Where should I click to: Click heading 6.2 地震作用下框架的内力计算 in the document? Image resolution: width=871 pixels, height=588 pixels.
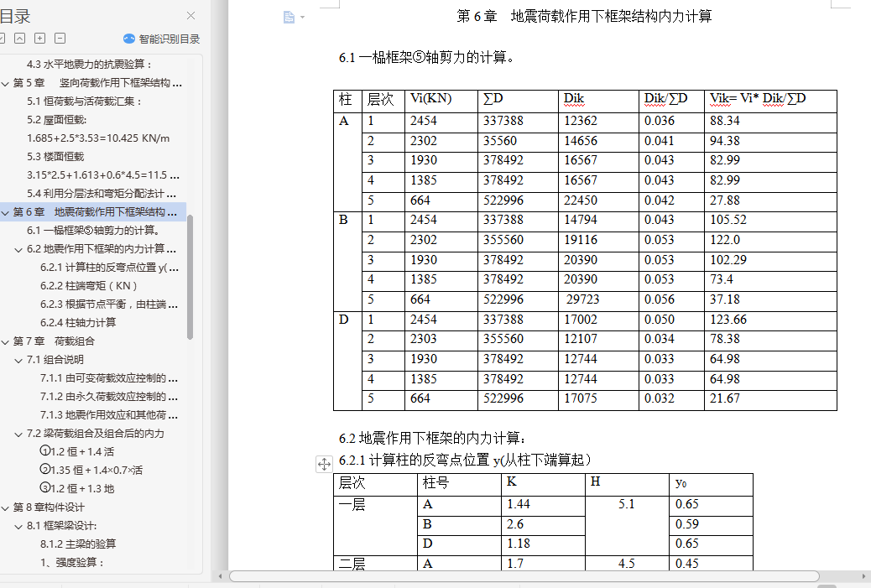coord(432,438)
